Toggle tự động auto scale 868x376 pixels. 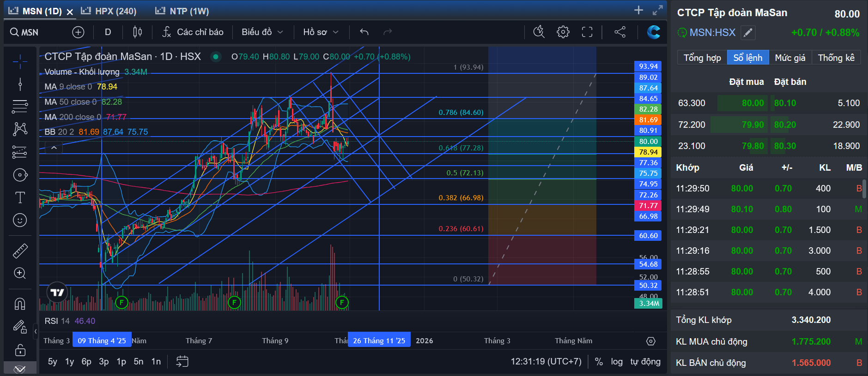(645, 362)
